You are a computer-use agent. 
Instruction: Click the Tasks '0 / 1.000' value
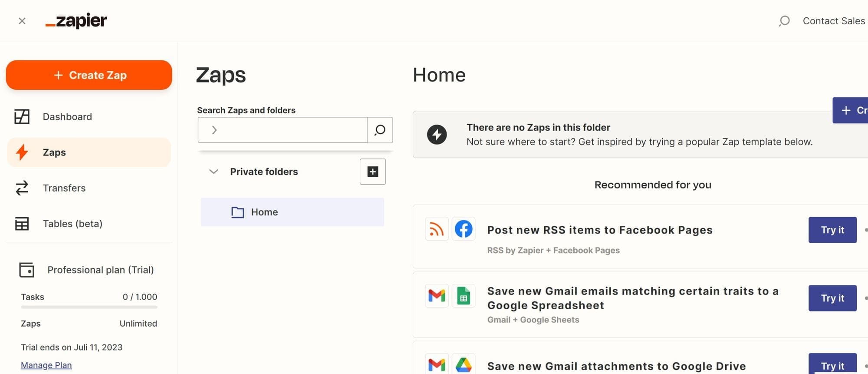pos(140,297)
